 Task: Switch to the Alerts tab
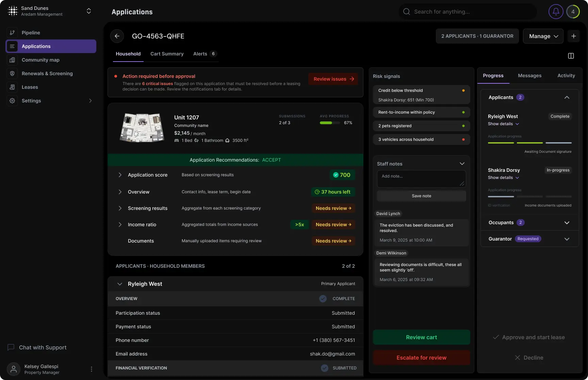(x=205, y=54)
